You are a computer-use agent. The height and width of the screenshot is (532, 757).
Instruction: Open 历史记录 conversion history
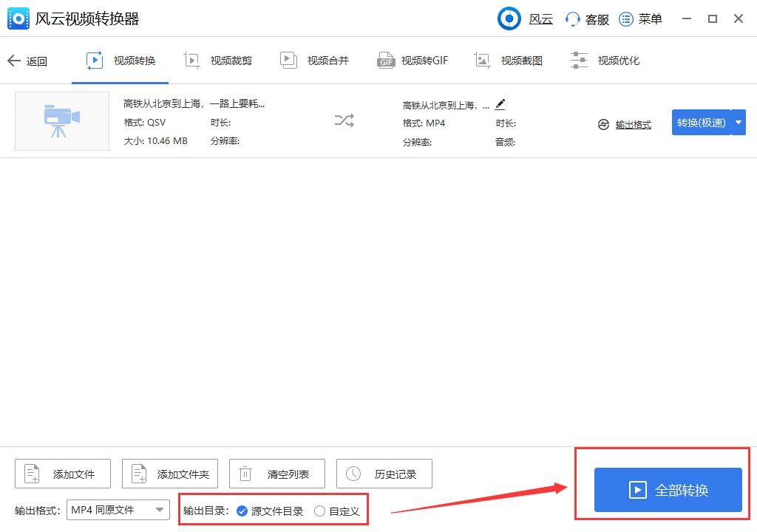[x=384, y=474]
